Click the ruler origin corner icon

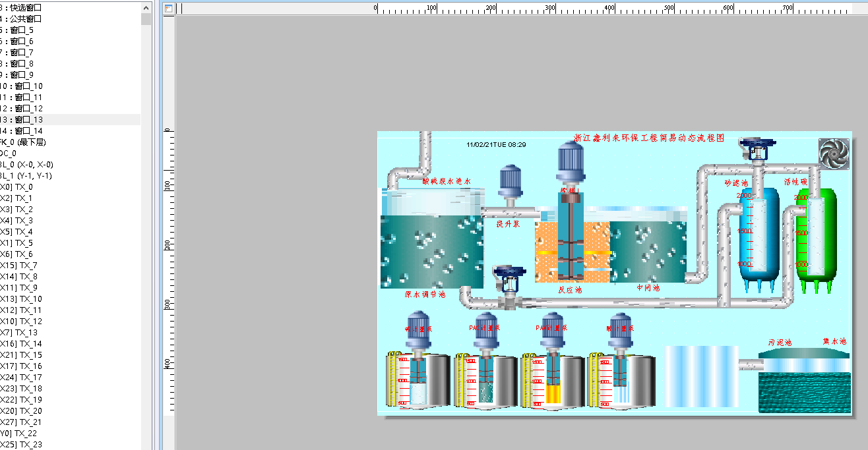[168, 9]
